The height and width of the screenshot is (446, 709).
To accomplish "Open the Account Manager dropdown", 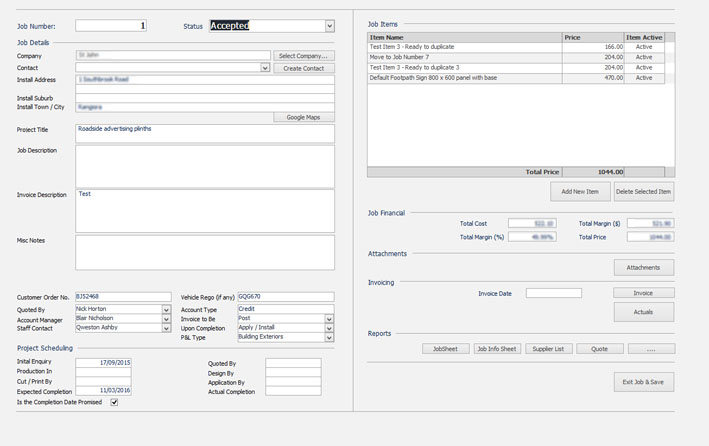I will click(166, 319).
